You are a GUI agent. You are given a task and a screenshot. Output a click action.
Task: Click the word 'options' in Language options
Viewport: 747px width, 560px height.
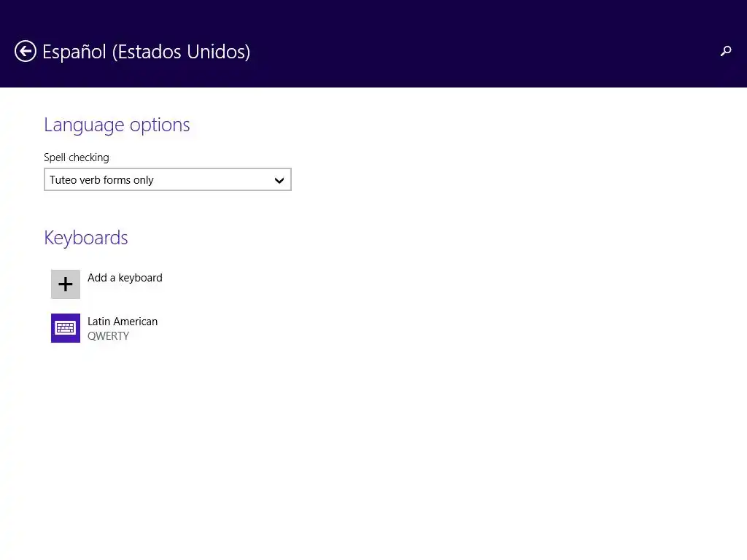(x=159, y=125)
